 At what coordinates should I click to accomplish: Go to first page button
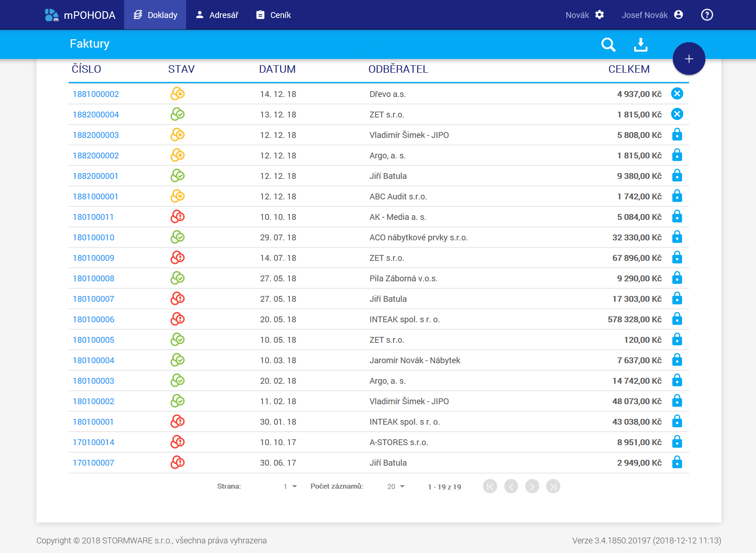pyautogui.click(x=490, y=486)
